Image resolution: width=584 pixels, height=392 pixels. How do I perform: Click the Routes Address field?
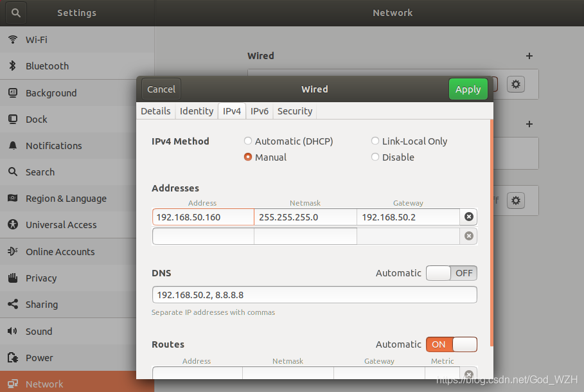tap(197, 373)
